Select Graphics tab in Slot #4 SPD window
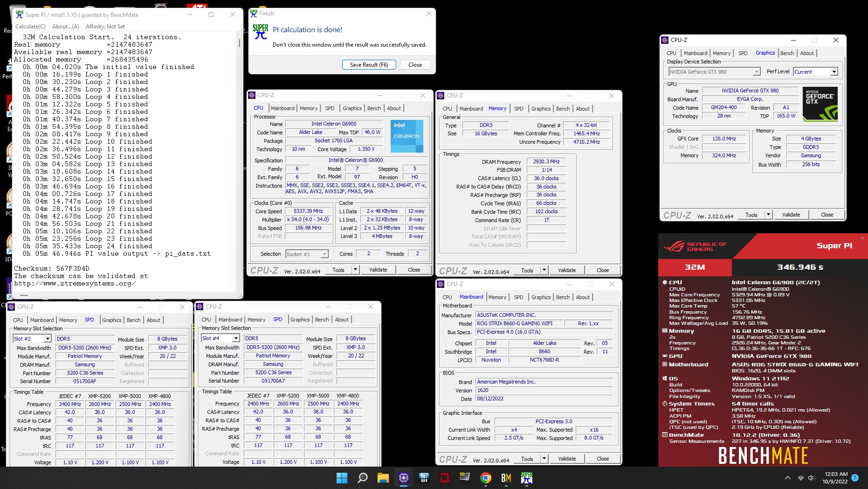Viewport: 868px width, 489px height. click(300, 320)
